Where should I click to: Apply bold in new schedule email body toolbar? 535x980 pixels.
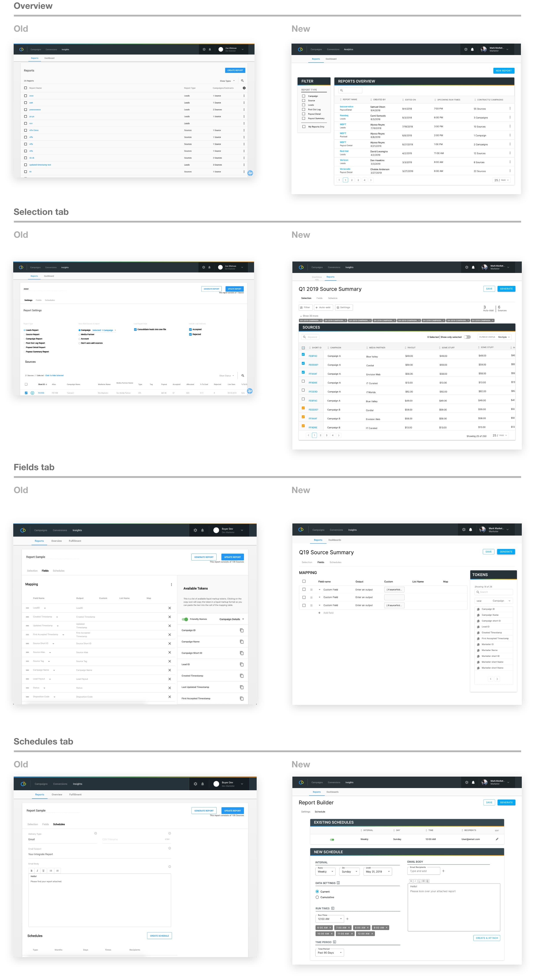[411, 881]
